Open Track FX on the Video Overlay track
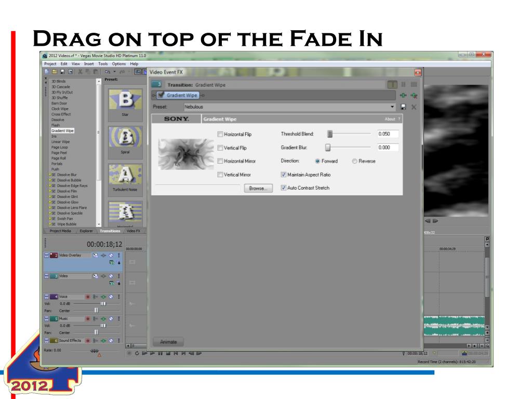This screenshot has width=532, height=399. click(x=103, y=255)
